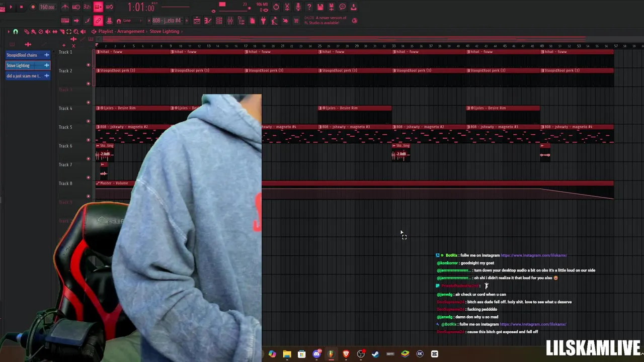Image resolution: width=644 pixels, height=362 pixels.
Task: Click the 1:01:00 time display
Action: click(141, 7)
